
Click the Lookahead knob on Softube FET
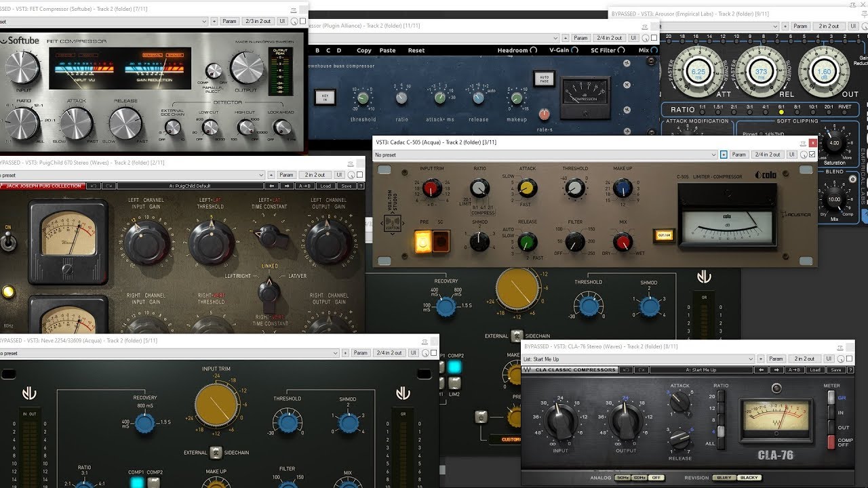[x=281, y=127]
